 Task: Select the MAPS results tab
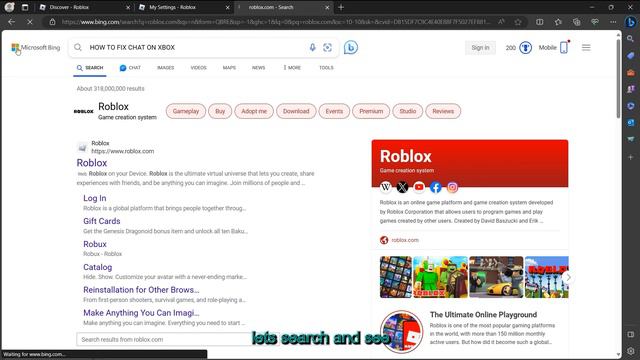click(229, 68)
